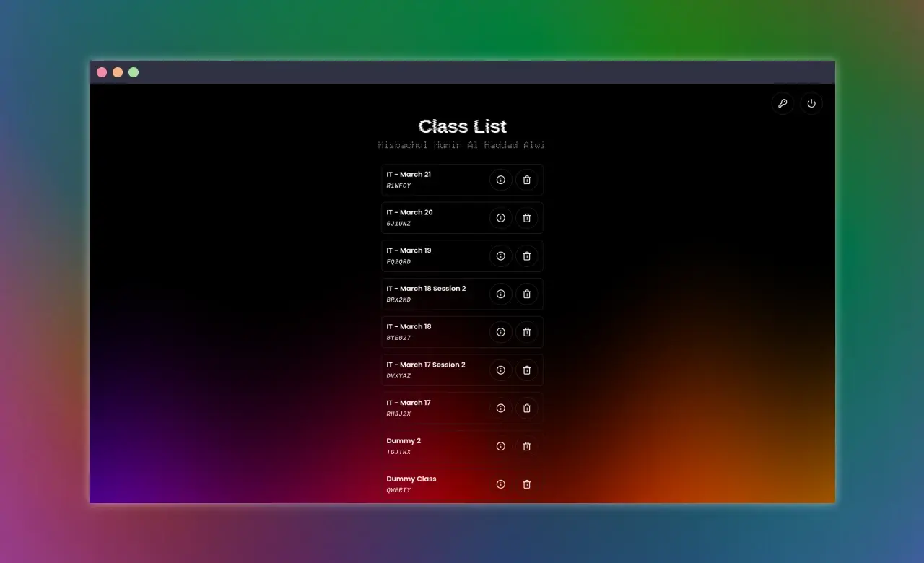924x563 pixels.
Task: Click the Class List heading
Action: (x=462, y=126)
